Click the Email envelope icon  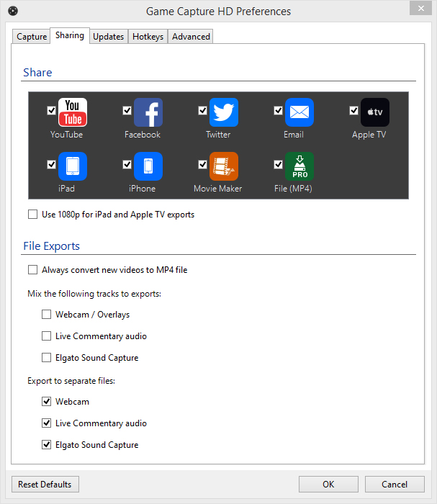click(x=299, y=112)
